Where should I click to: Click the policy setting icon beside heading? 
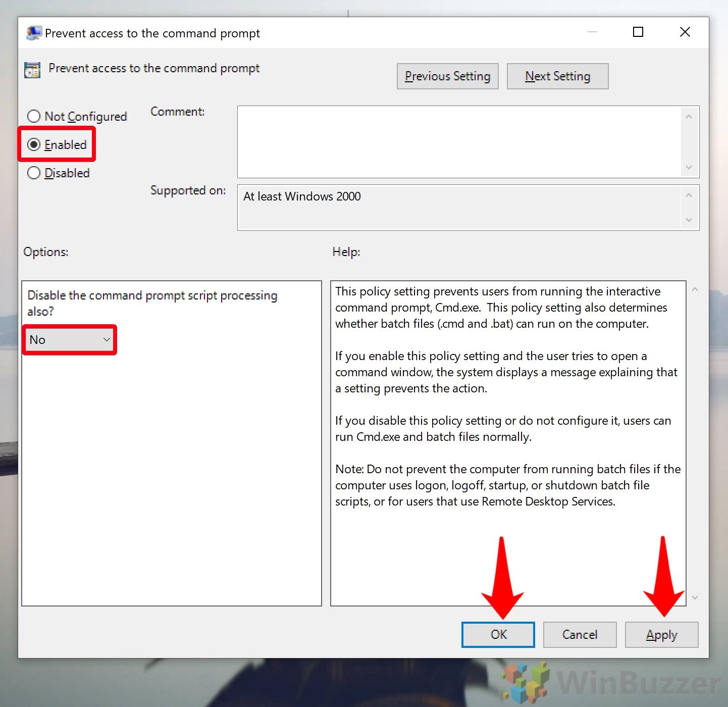tap(32, 70)
